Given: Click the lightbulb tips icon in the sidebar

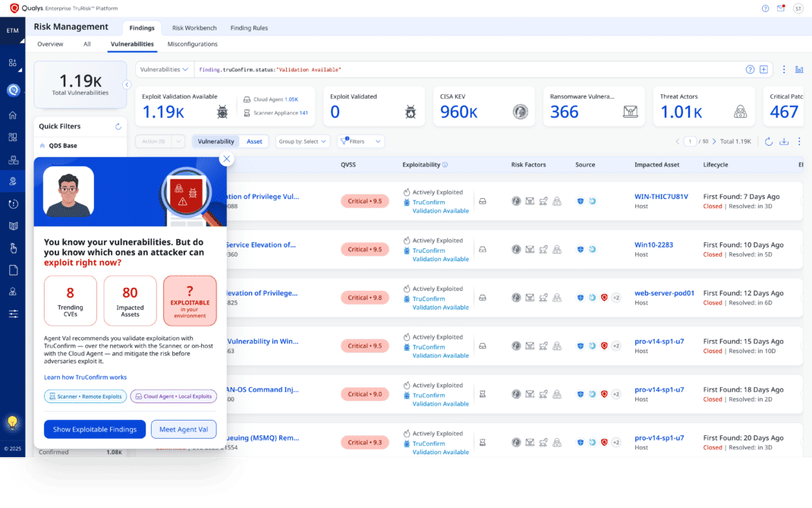Looking at the screenshot, I should click(x=12, y=422).
